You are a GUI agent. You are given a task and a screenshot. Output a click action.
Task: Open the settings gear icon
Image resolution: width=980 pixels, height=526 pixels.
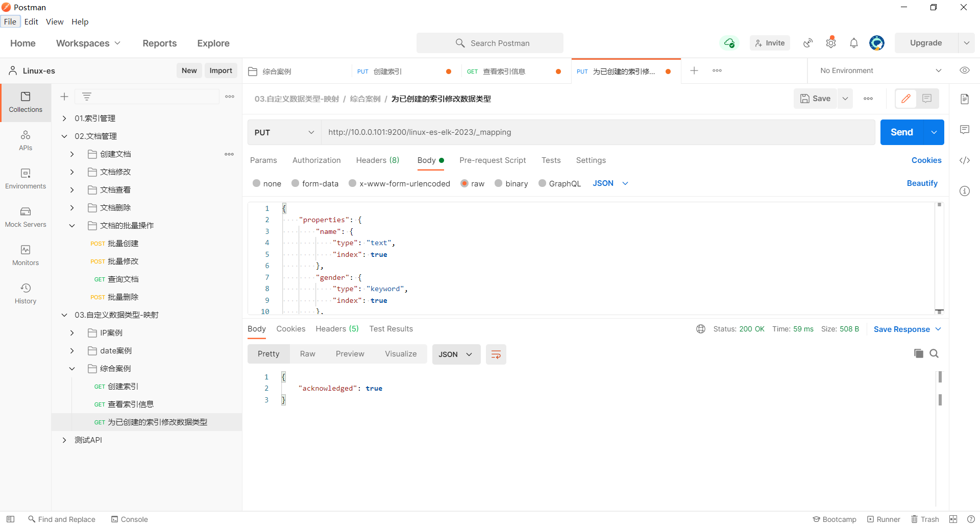coord(831,43)
